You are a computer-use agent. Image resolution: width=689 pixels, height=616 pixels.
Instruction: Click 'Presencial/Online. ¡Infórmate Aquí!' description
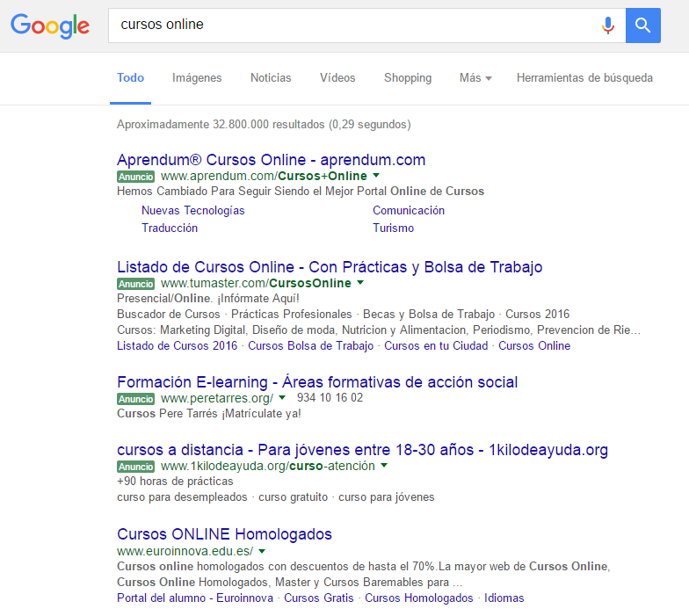(x=207, y=299)
